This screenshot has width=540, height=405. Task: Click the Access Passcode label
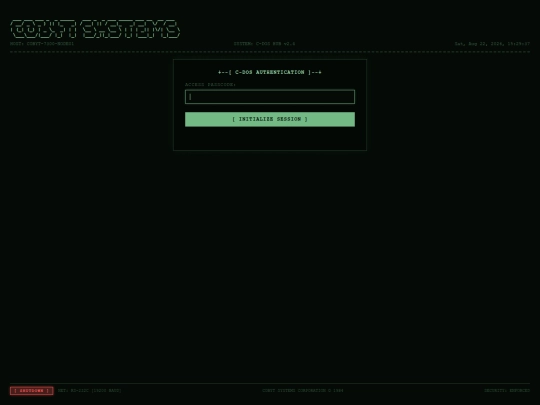click(x=210, y=84)
